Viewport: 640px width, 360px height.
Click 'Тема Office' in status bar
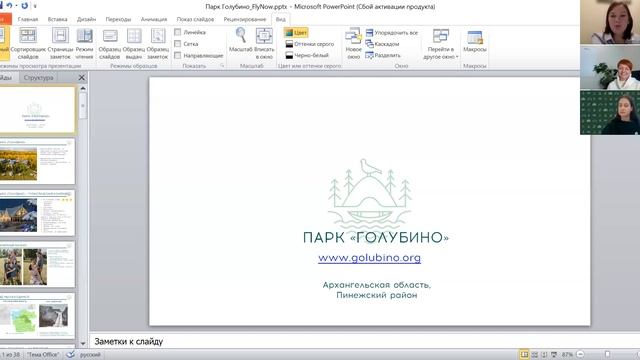[43, 355]
